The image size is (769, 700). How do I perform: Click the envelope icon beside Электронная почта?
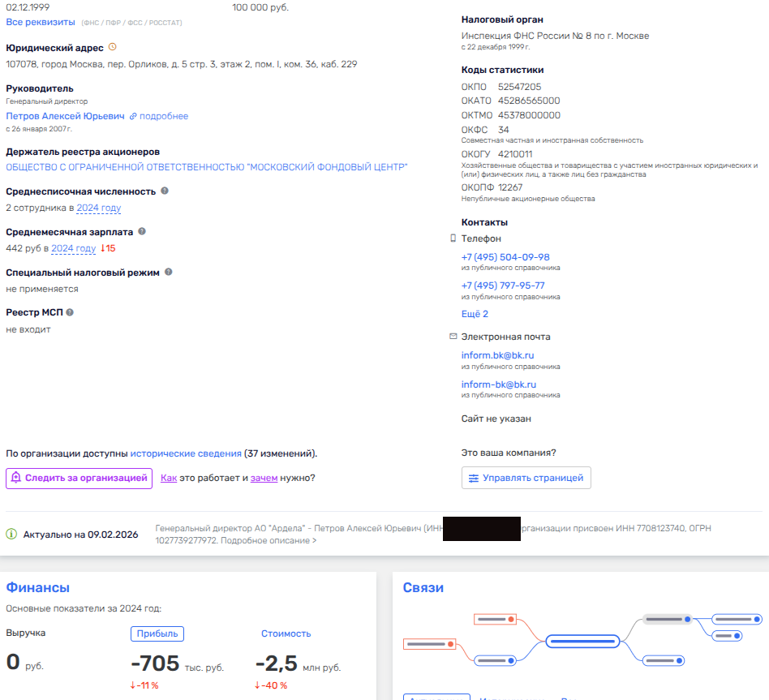[453, 336]
